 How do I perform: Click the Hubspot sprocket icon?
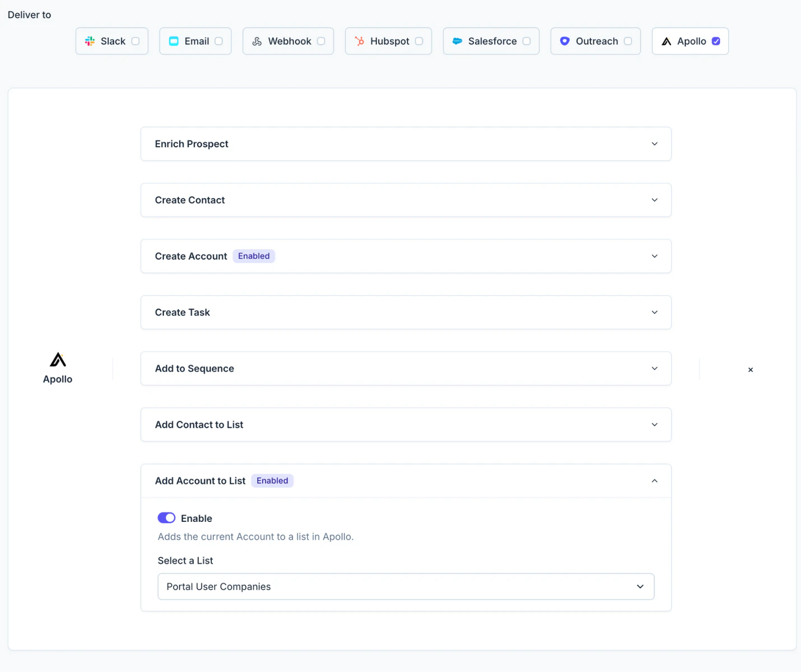coord(358,41)
